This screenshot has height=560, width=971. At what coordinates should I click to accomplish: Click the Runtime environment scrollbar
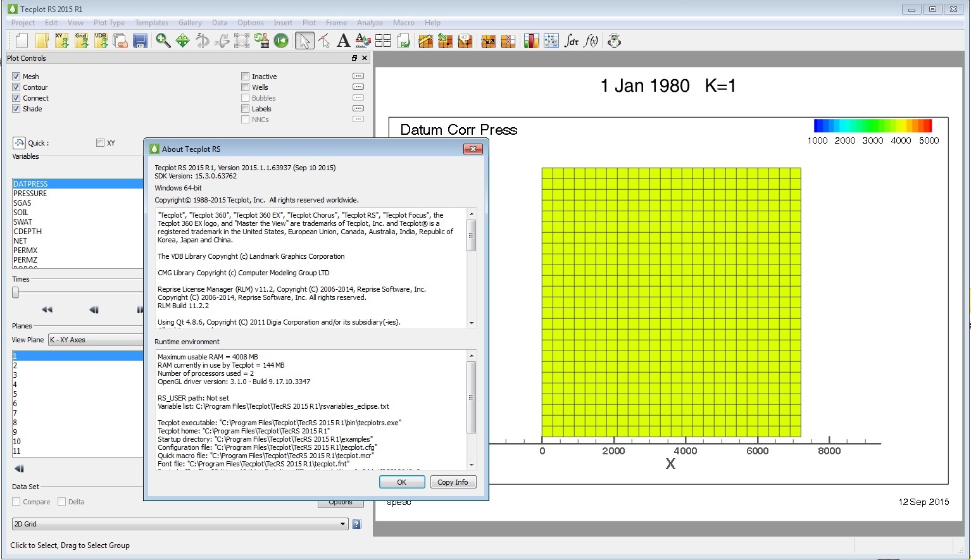click(471, 397)
